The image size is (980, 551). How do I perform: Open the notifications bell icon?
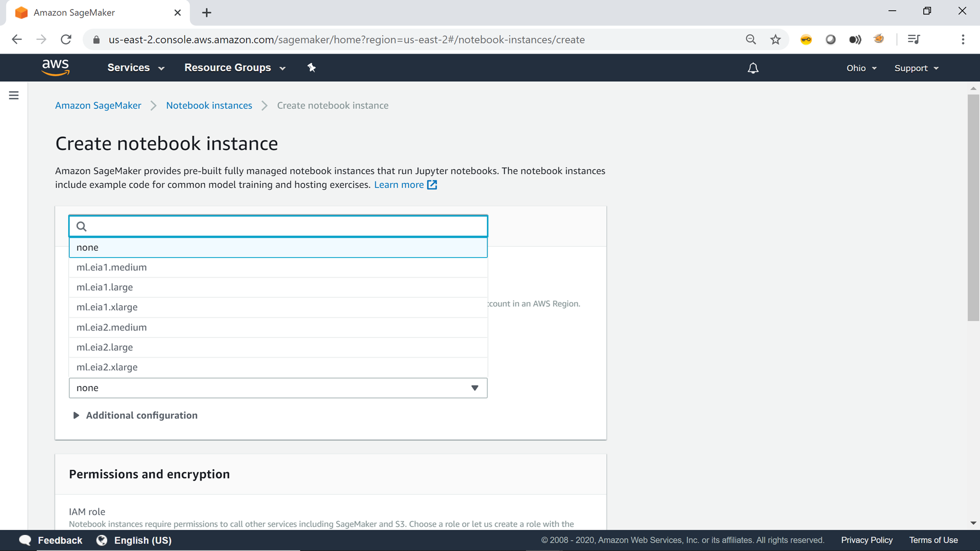click(753, 68)
